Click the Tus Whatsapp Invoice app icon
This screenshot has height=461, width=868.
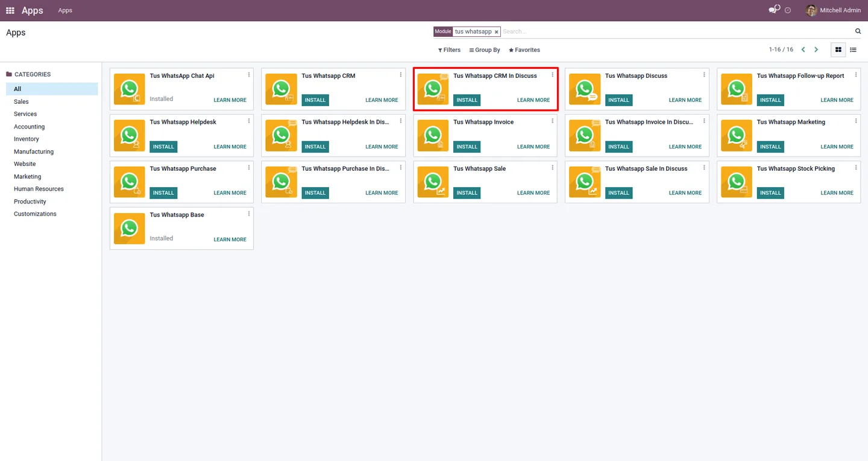(433, 136)
